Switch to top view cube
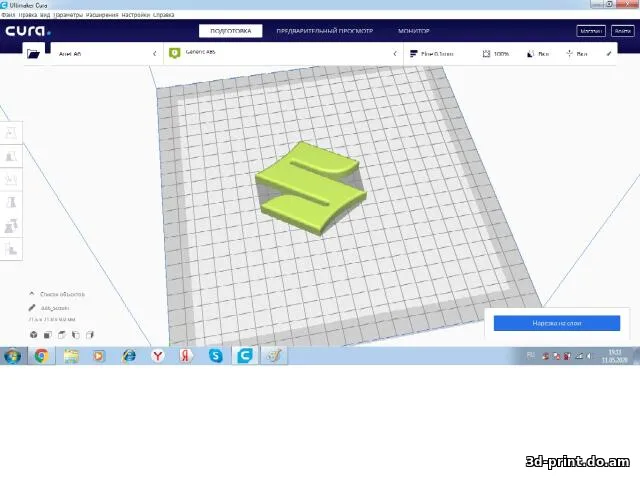The image size is (640, 480). pyautogui.click(x=62, y=335)
